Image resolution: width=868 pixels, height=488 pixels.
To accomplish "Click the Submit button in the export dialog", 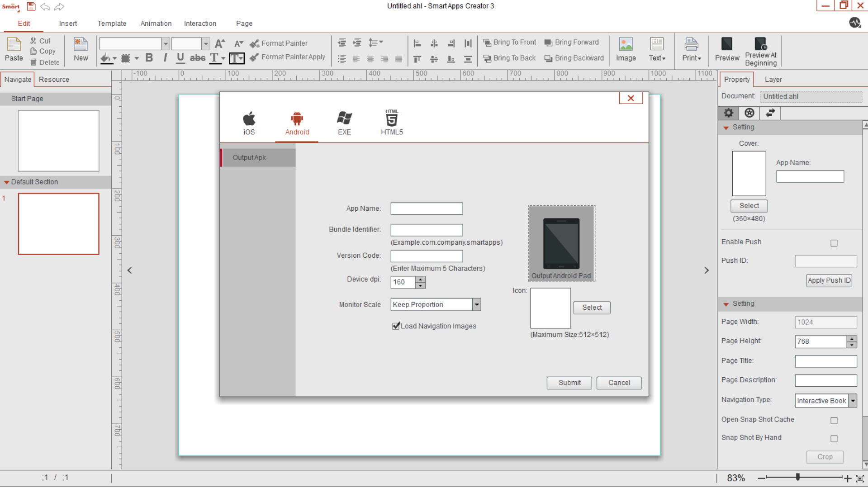I will [x=569, y=383].
